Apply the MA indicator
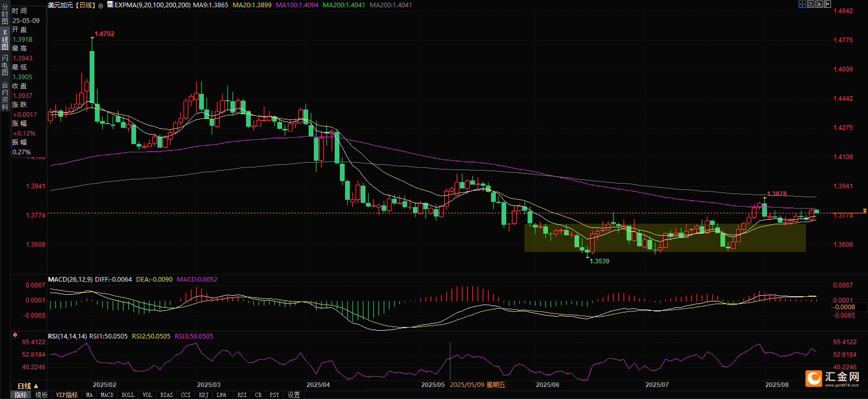 pos(90,395)
